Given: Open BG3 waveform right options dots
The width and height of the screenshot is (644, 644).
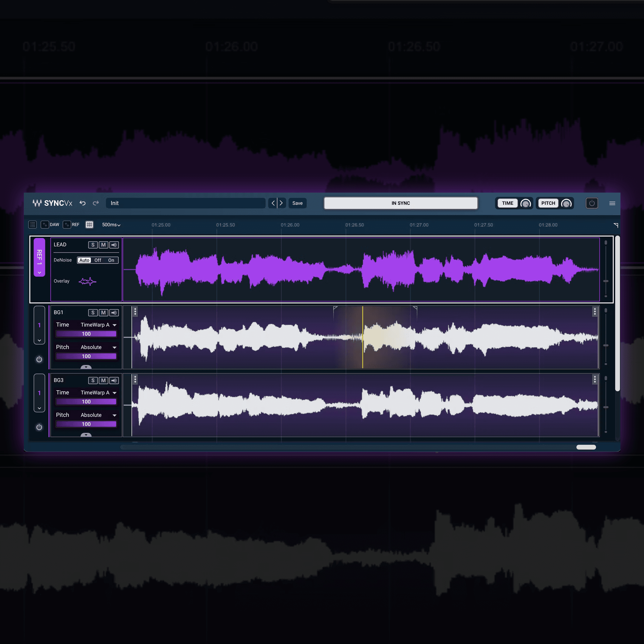Looking at the screenshot, I should tap(595, 379).
